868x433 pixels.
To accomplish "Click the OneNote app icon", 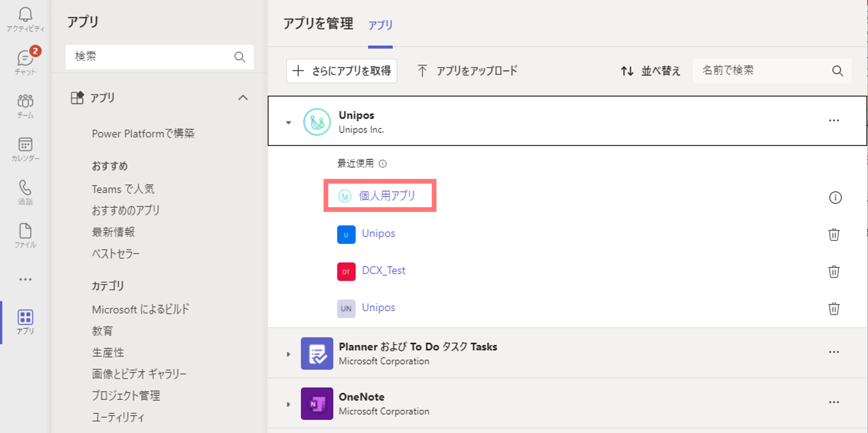I will click(317, 404).
